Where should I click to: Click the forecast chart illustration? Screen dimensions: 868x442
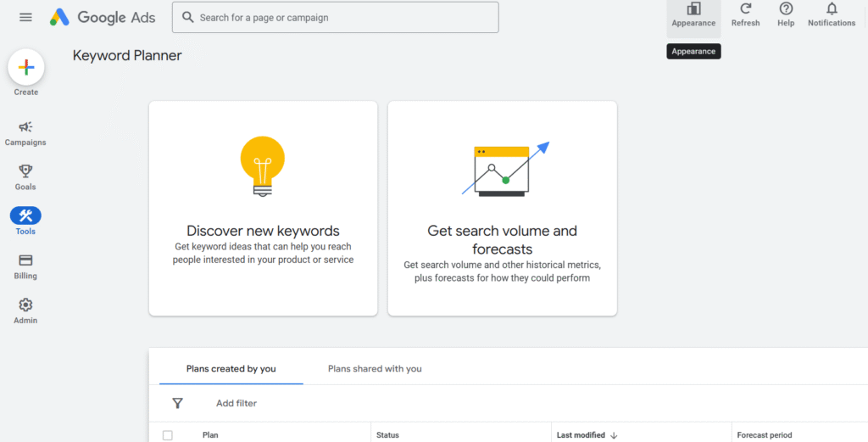pyautogui.click(x=505, y=169)
